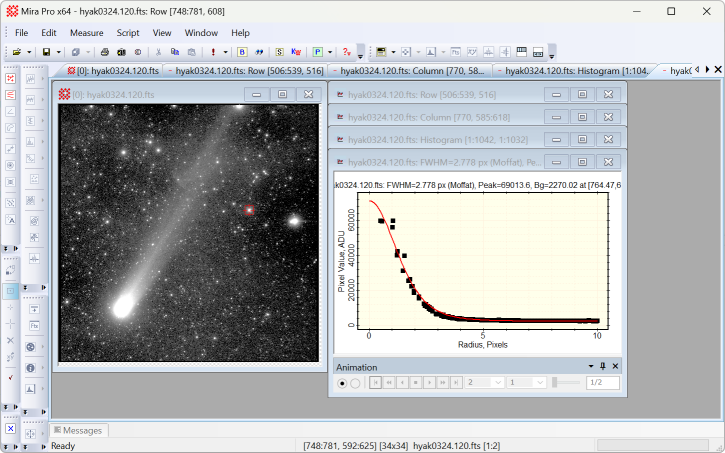This screenshot has width=725, height=453.
Task: Click the green P toolbar icon
Action: (317, 51)
